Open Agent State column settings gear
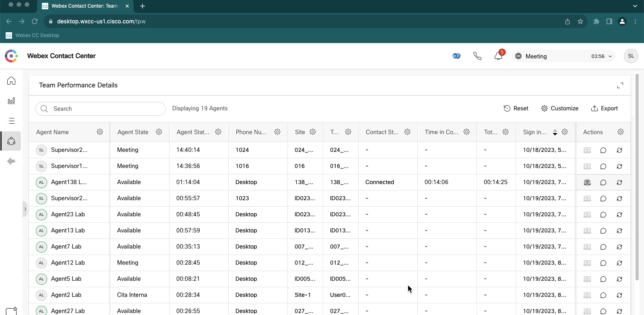The image size is (644, 315). pos(159,132)
